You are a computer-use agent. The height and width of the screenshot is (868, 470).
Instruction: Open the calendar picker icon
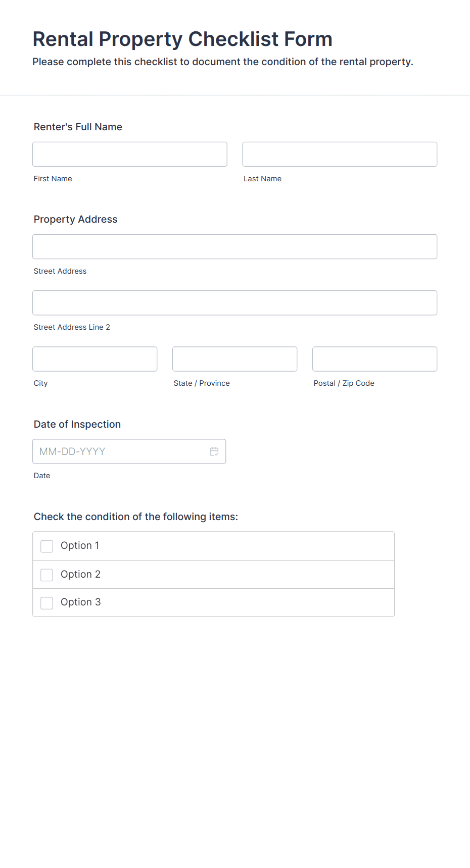pyautogui.click(x=214, y=451)
